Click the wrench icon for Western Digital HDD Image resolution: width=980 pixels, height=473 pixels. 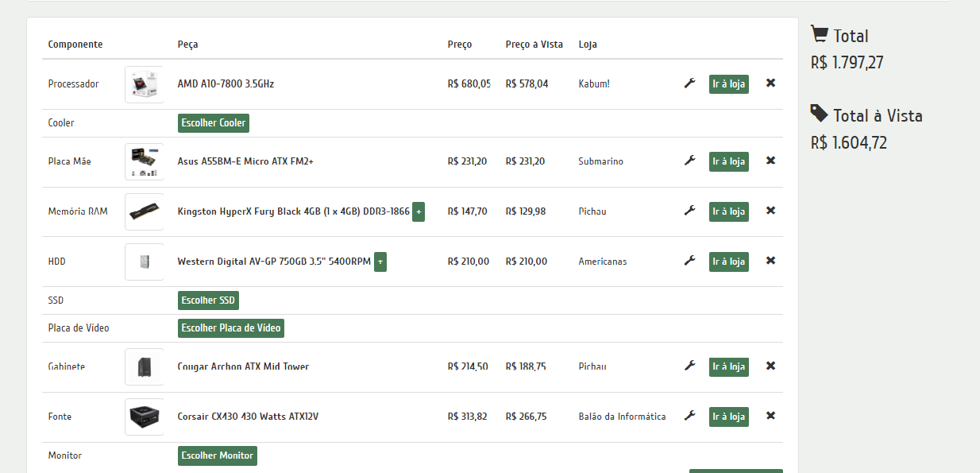point(689,261)
